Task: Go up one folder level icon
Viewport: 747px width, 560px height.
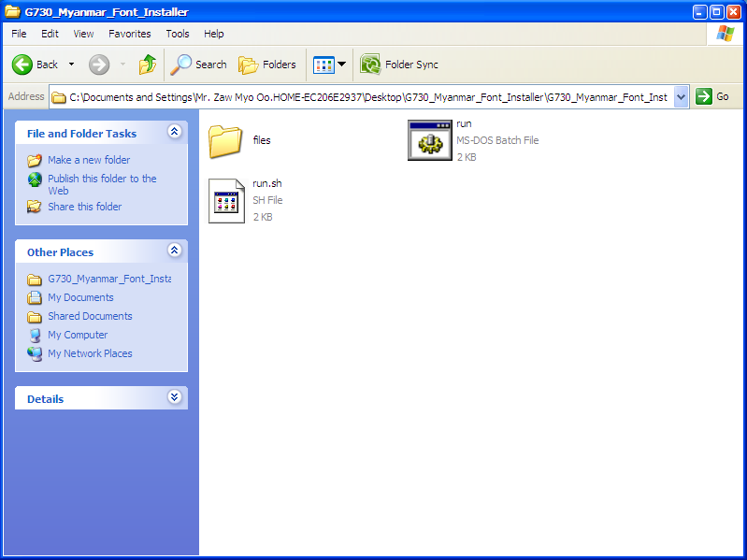Action: (x=148, y=65)
